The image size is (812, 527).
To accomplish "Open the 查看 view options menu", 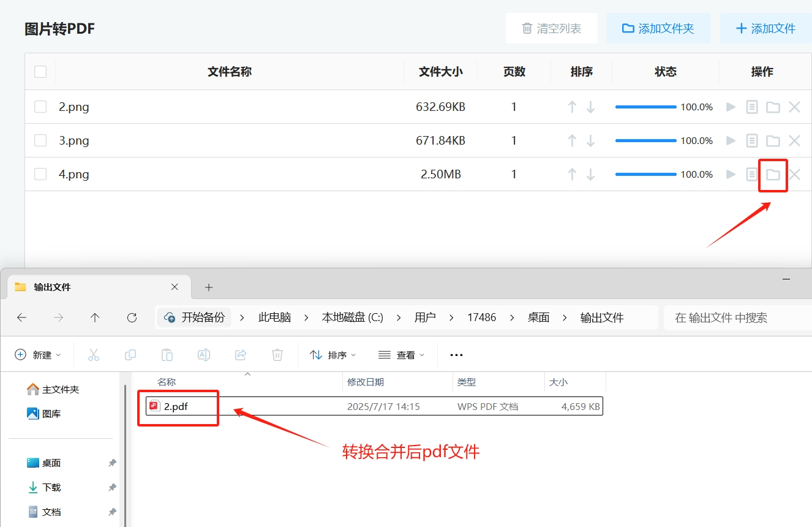I will pos(401,354).
